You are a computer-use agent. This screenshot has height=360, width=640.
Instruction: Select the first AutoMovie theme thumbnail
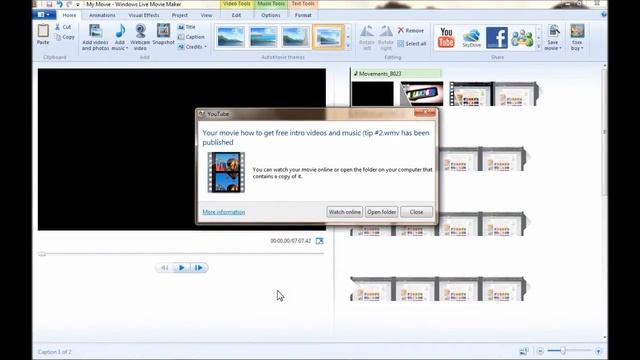pos(231,37)
